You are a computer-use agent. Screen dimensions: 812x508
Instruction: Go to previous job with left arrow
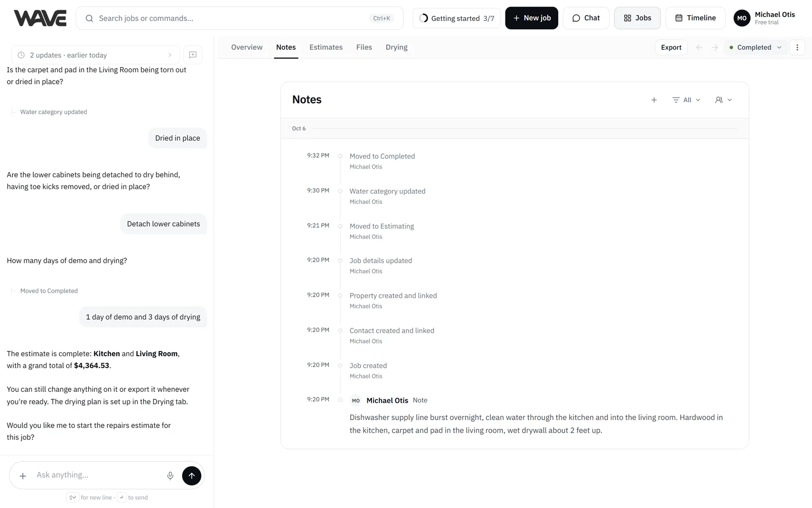pyautogui.click(x=699, y=47)
